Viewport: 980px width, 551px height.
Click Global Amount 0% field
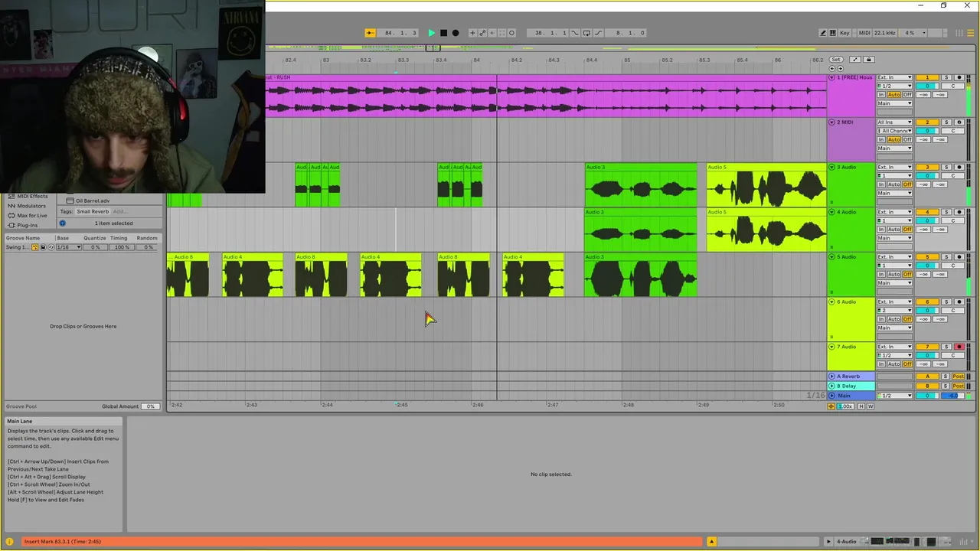tap(150, 406)
